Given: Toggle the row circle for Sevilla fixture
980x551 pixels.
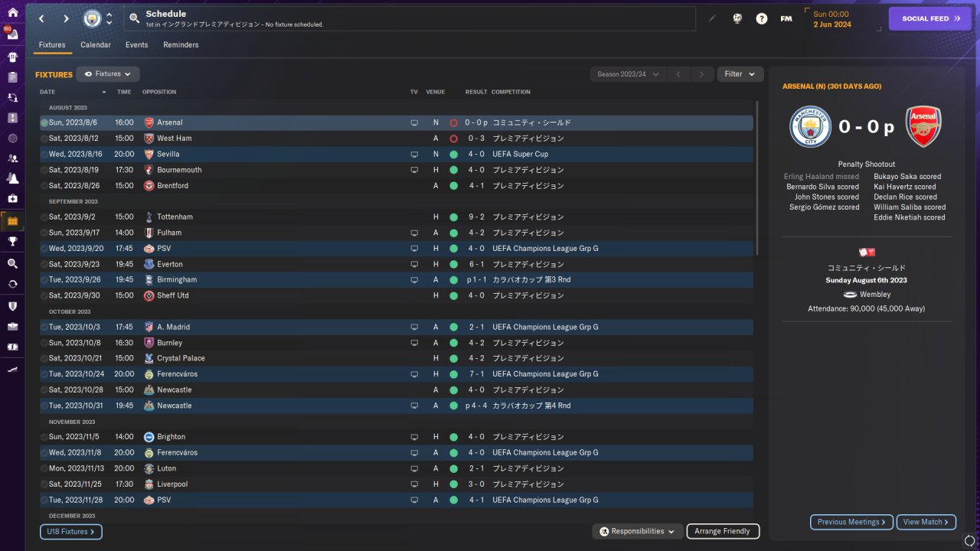Looking at the screenshot, I should 44,154.
